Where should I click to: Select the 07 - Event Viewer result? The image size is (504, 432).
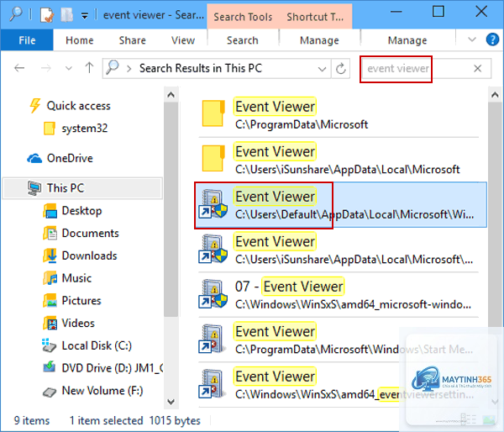tap(339, 295)
